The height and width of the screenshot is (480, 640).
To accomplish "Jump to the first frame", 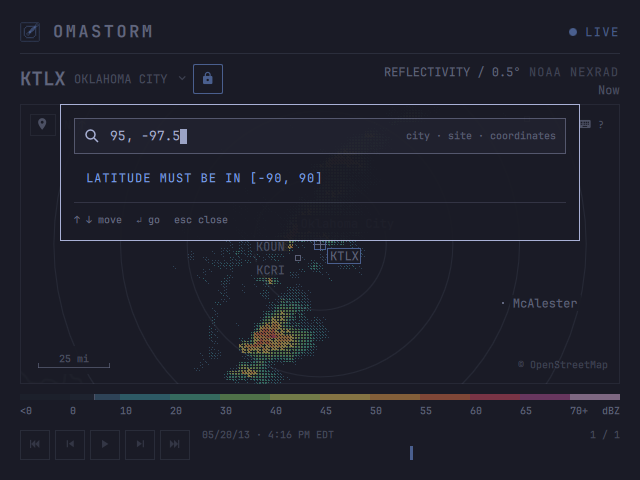I will [35, 444].
